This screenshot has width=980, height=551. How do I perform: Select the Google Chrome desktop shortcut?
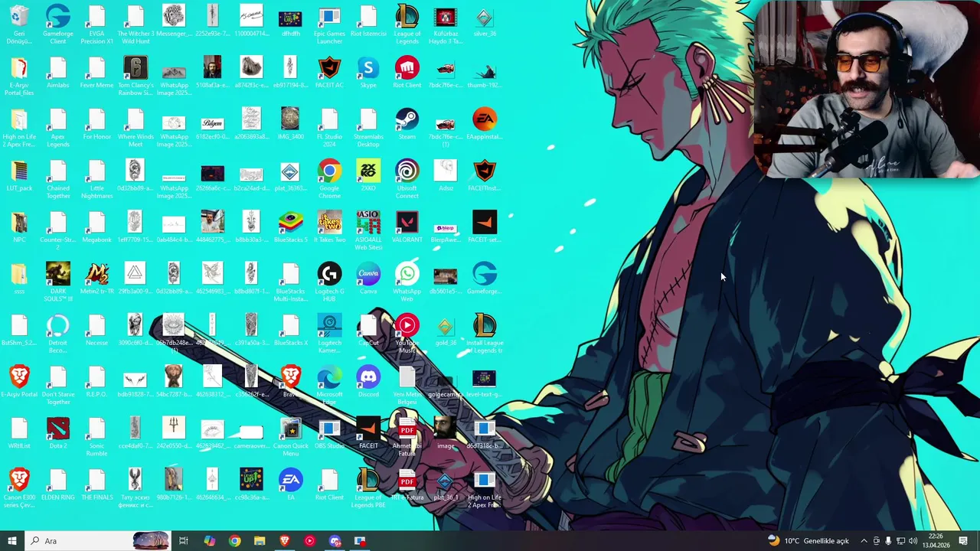point(329,179)
